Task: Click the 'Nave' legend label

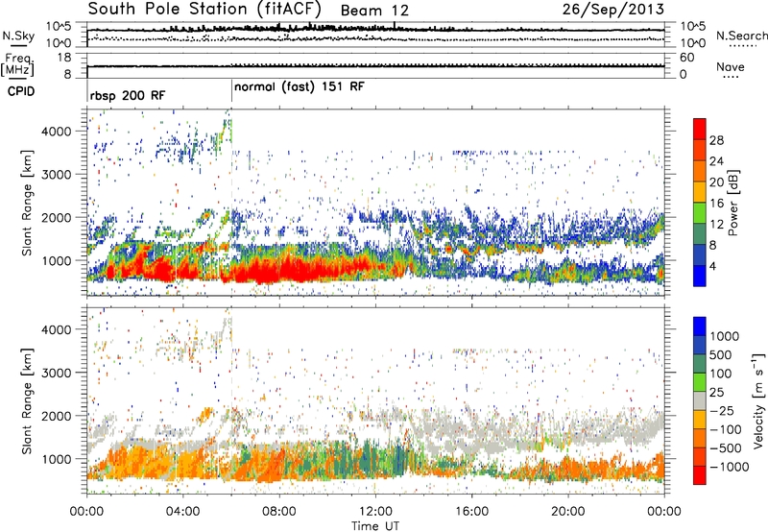Action: pyautogui.click(x=731, y=66)
